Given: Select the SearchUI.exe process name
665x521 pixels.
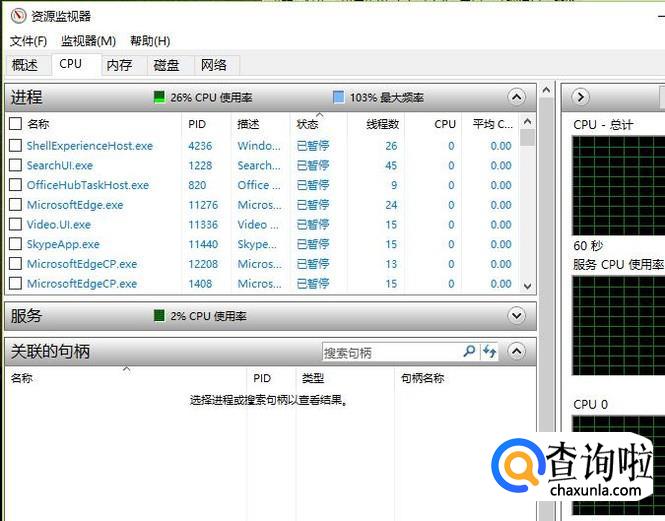Looking at the screenshot, I should click(x=59, y=165).
